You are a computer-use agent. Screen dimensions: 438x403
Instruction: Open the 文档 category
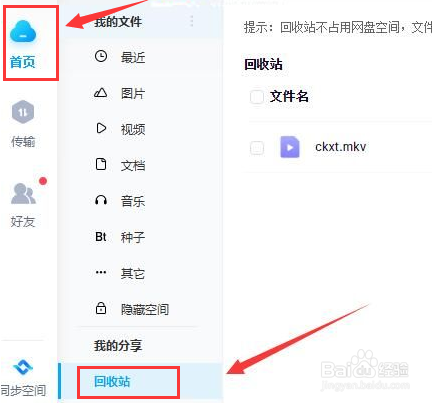[x=133, y=165]
